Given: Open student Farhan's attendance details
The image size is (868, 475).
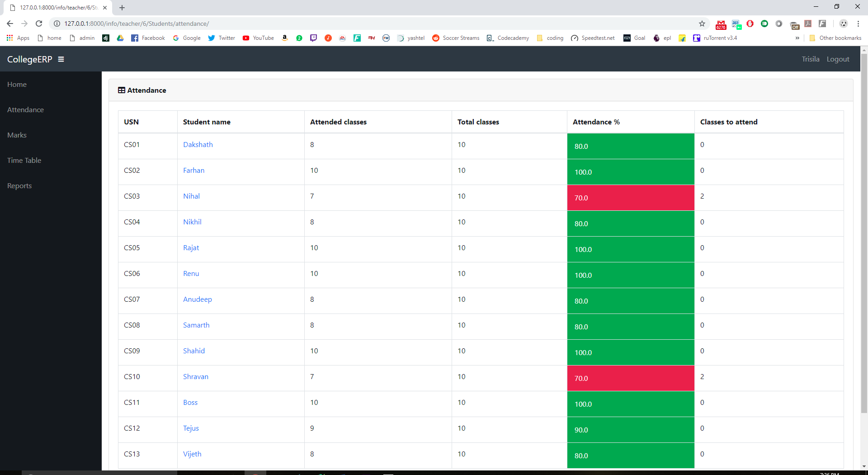Looking at the screenshot, I should point(193,171).
